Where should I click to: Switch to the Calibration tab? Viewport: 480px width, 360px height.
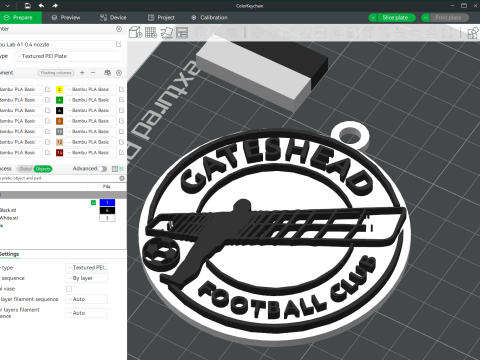pos(209,17)
